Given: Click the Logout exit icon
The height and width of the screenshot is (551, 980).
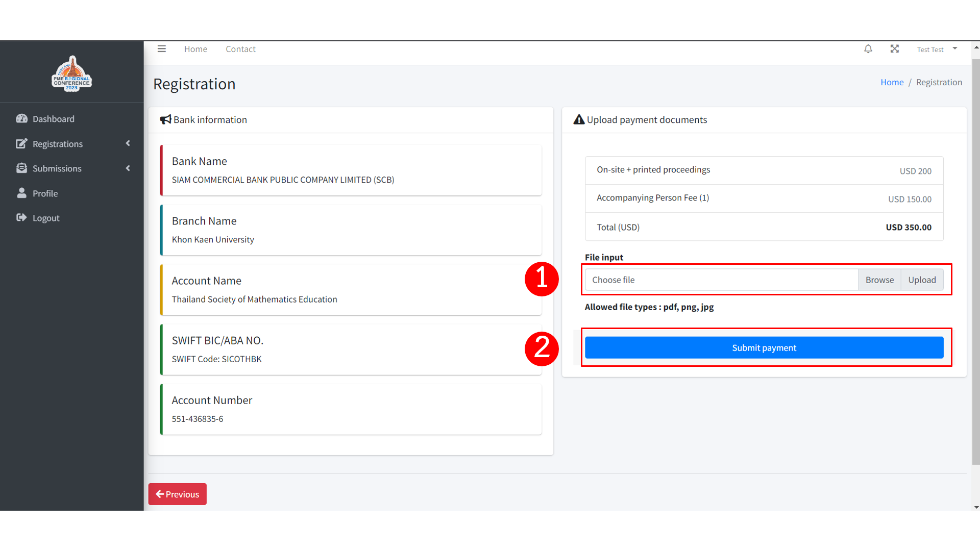Looking at the screenshot, I should 21,217.
